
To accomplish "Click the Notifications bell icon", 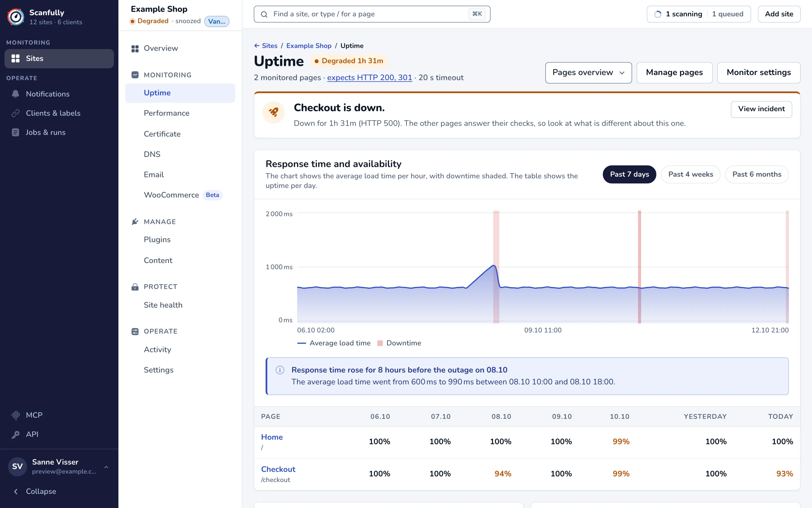I will (x=16, y=94).
